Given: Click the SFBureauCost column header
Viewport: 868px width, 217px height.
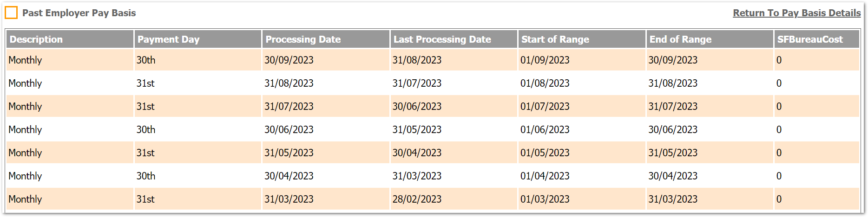Looking at the screenshot, I should [x=809, y=39].
